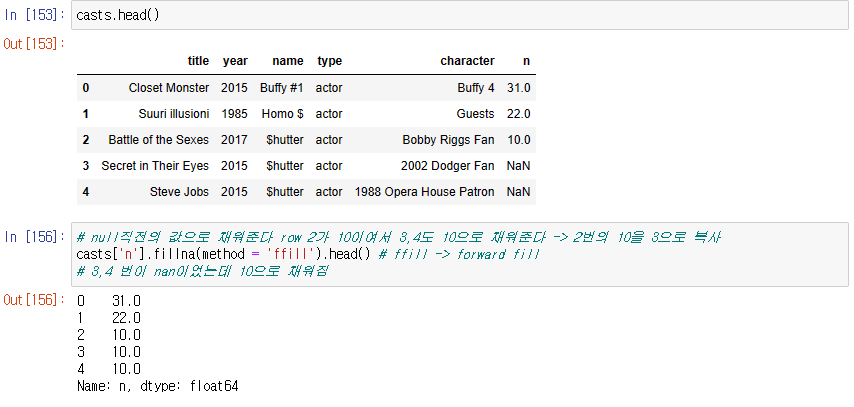The image size is (854, 407).
Task: Click the NaN value in the Secret in Their Eyes row
Action: (518, 166)
